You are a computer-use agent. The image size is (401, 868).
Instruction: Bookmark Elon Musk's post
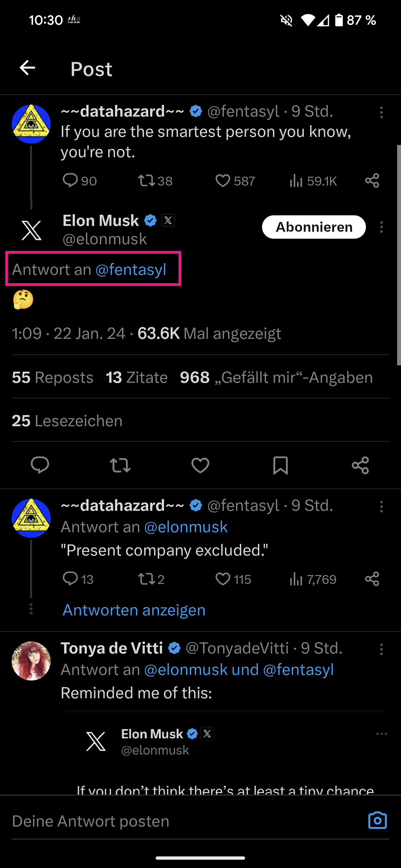(x=280, y=465)
